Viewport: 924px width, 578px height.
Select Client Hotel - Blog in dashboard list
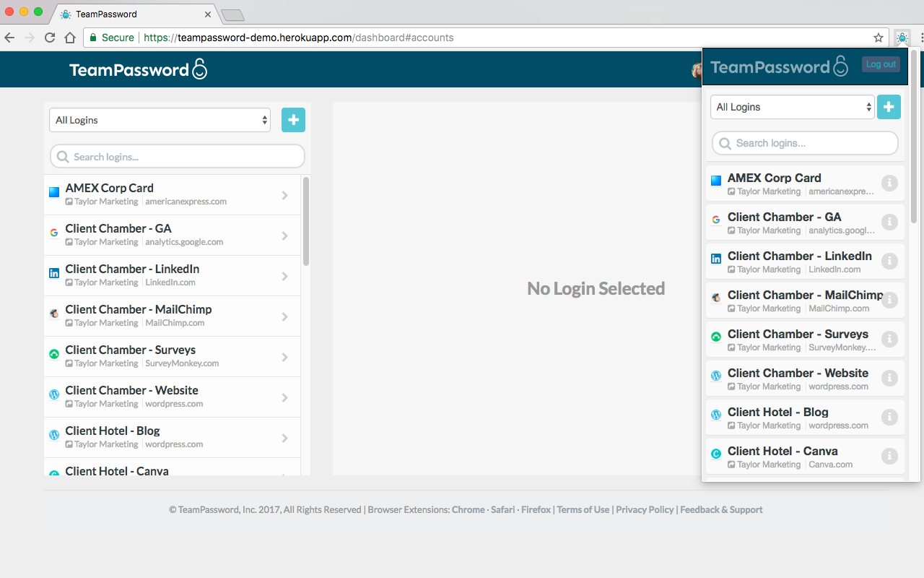tap(172, 437)
